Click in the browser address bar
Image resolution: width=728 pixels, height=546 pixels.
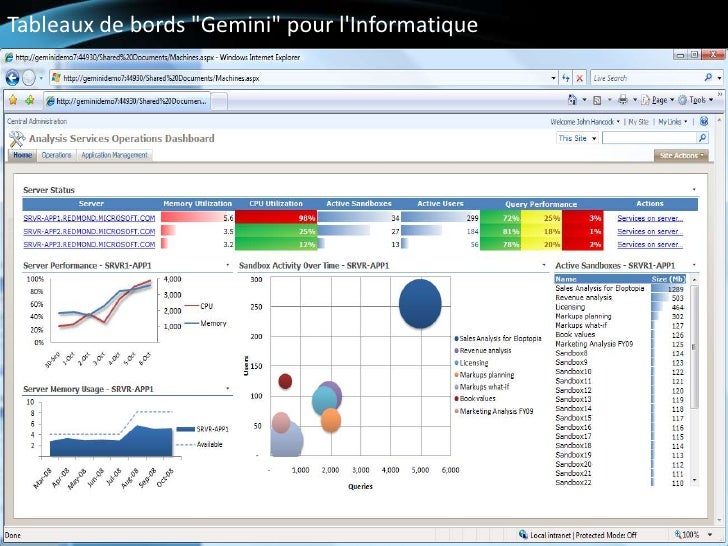coord(304,78)
